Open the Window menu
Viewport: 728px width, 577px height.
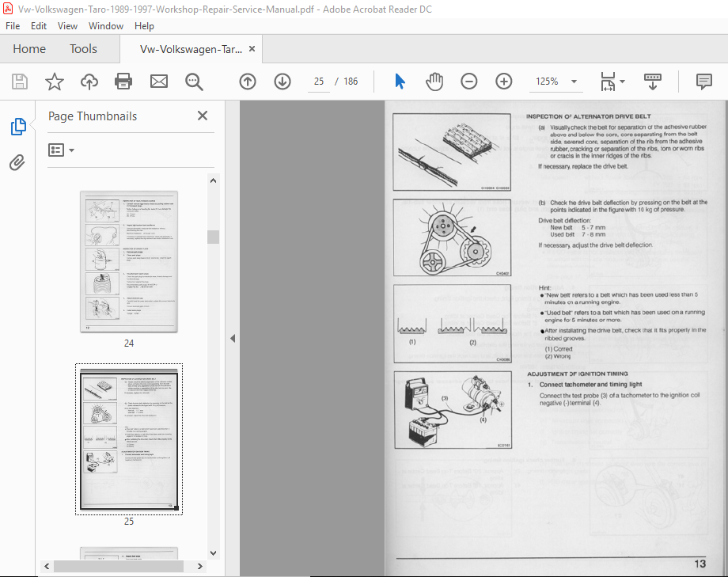click(x=106, y=26)
